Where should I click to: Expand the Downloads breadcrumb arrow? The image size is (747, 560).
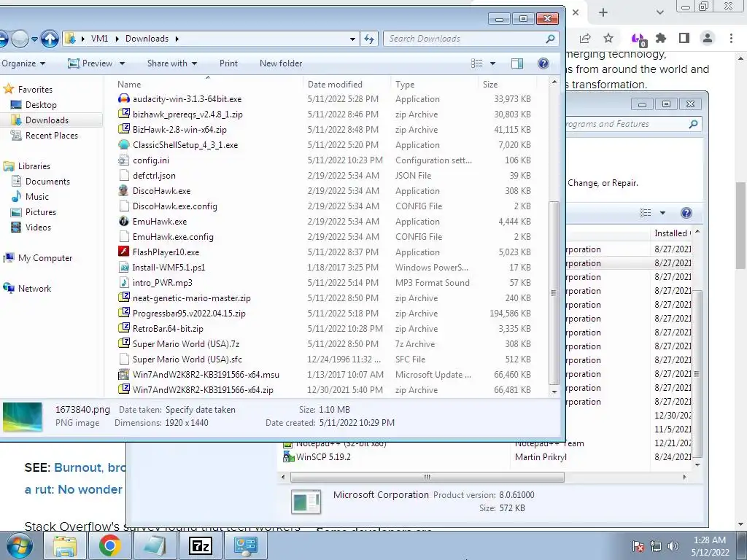pos(177,39)
